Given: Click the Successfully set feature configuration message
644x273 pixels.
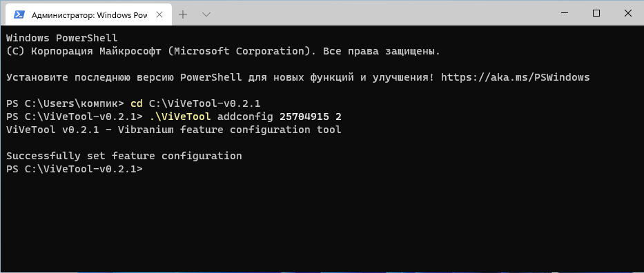Looking at the screenshot, I should pos(124,156).
